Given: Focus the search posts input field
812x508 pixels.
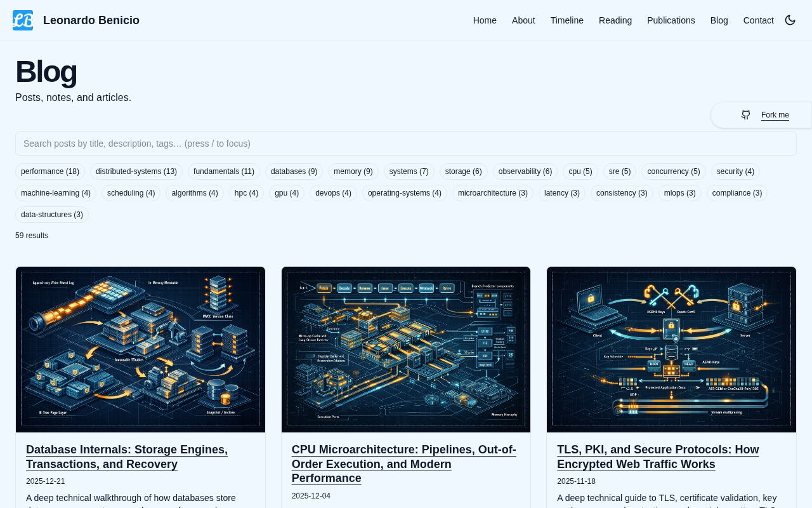Looking at the screenshot, I should pos(406,144).
